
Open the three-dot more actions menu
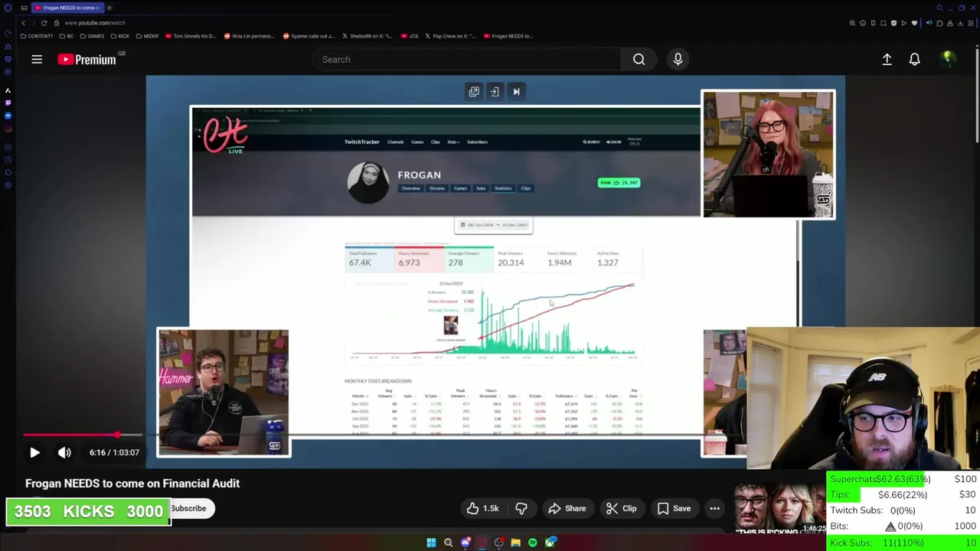point(714,508)
